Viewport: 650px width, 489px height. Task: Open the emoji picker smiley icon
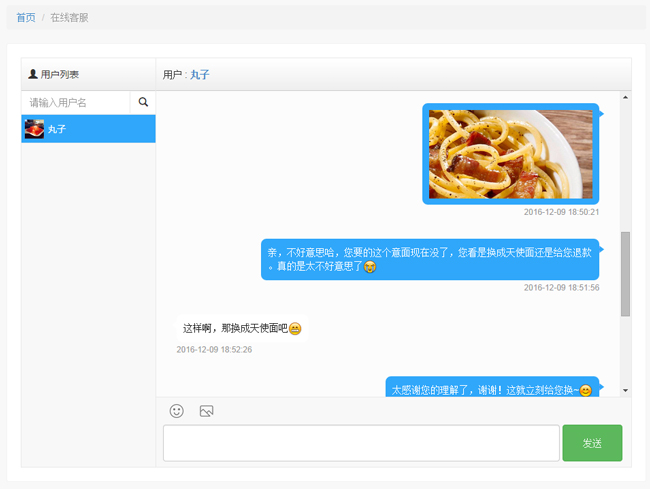177,411
